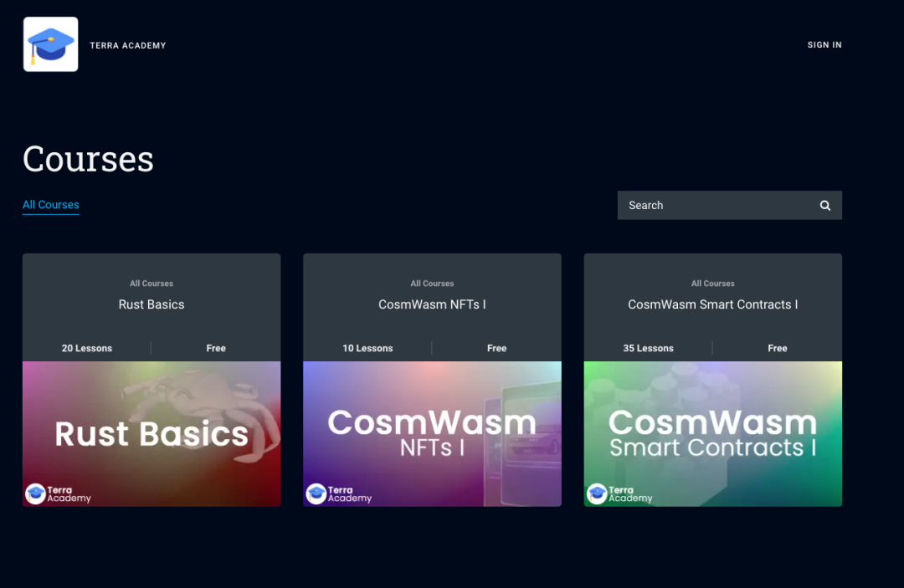The height and width of the screenshot is (588, 904).
Task: Click the Free label on CosmWasm NFTs I card
Action: [496, 349]
